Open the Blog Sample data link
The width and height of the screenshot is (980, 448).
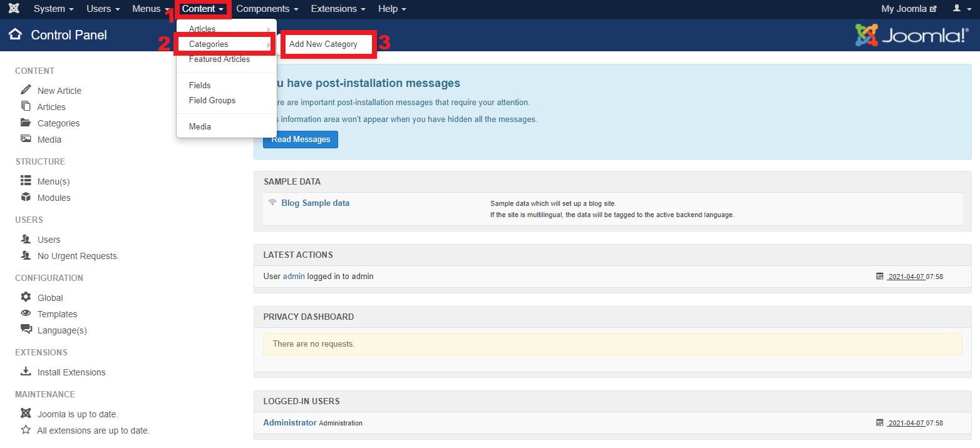315,203
